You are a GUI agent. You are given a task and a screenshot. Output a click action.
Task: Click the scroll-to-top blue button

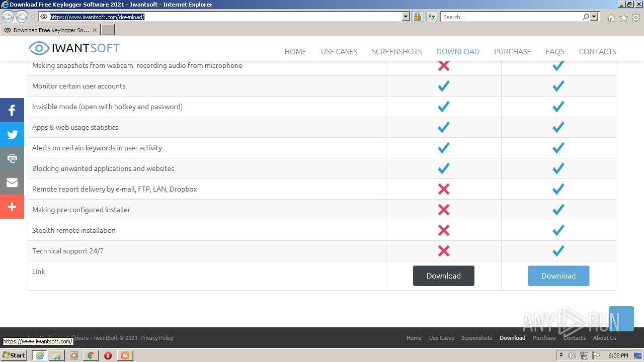tap(621, 319)
